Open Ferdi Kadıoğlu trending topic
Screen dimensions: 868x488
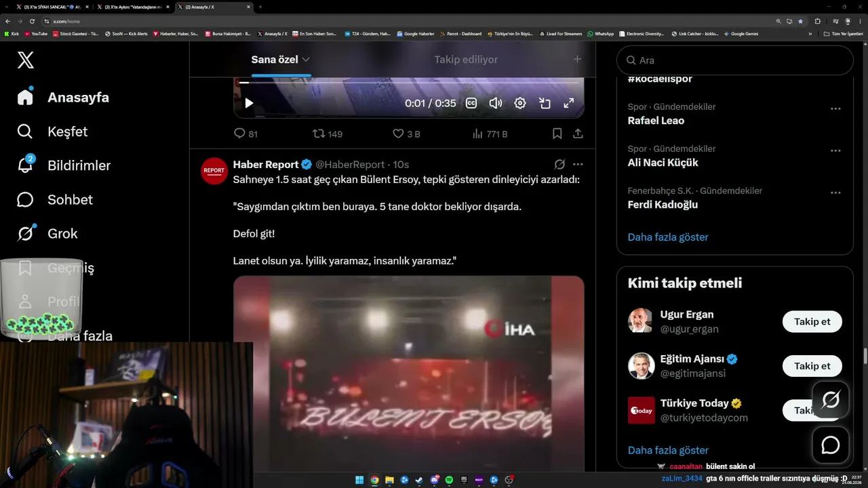[x=663, y=205]
